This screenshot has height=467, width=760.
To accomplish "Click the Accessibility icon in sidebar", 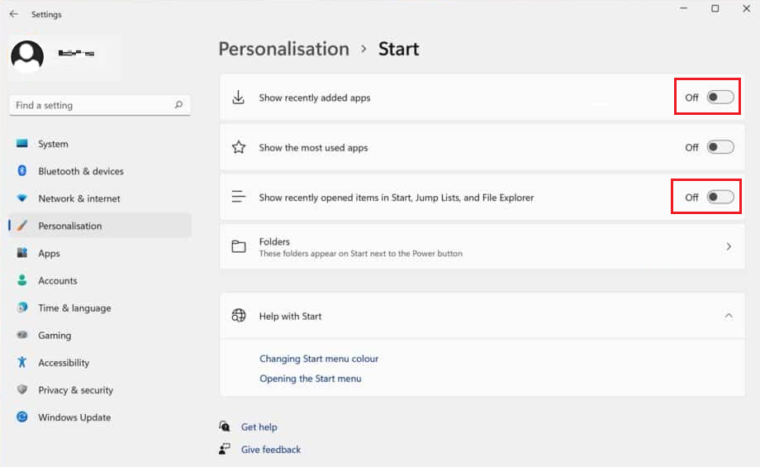I will (22, 363).
